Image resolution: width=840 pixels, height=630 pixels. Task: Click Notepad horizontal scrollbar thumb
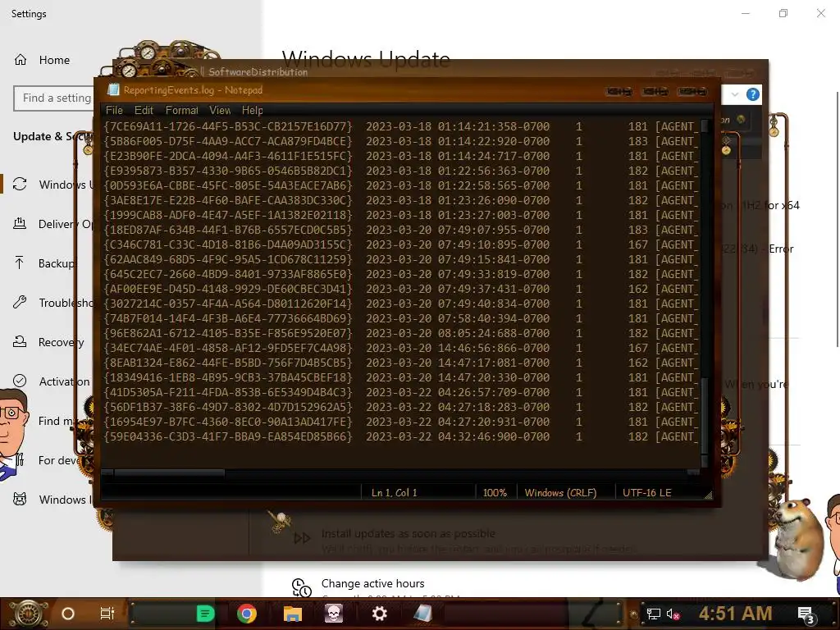click(x=169, y=473)
